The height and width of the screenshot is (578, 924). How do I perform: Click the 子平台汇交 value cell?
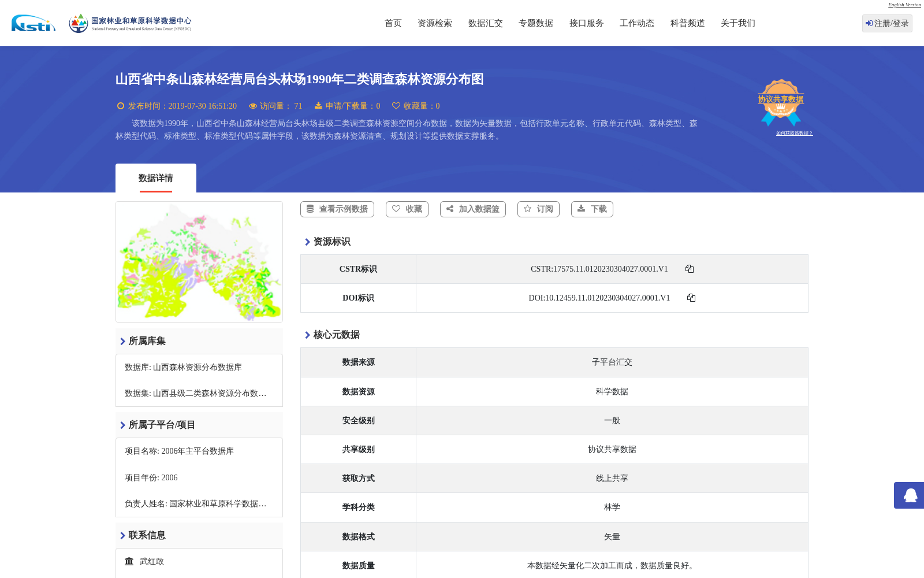pos(612,362)
